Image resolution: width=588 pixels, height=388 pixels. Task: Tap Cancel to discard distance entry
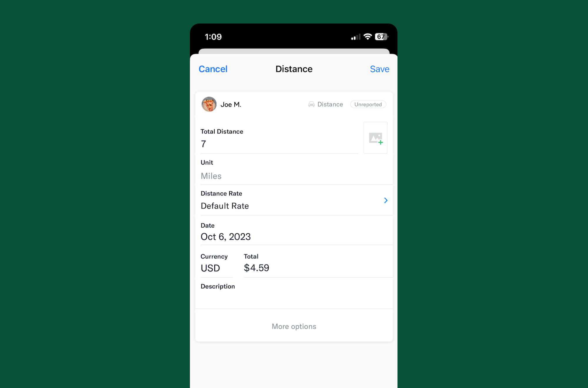point(213,68)
